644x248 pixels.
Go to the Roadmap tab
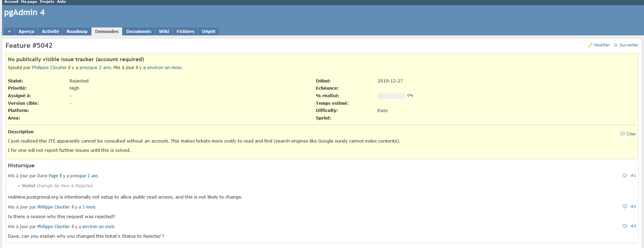pos(77,31)
